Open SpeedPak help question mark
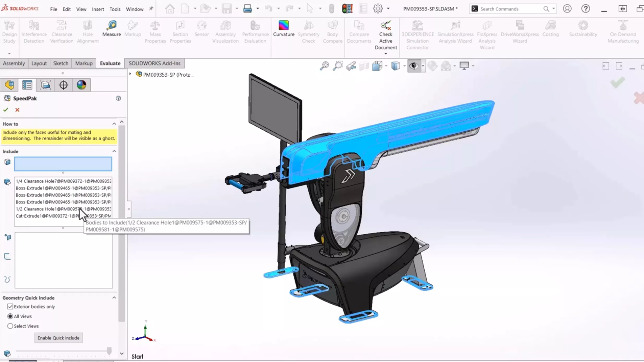 [118, 98]
